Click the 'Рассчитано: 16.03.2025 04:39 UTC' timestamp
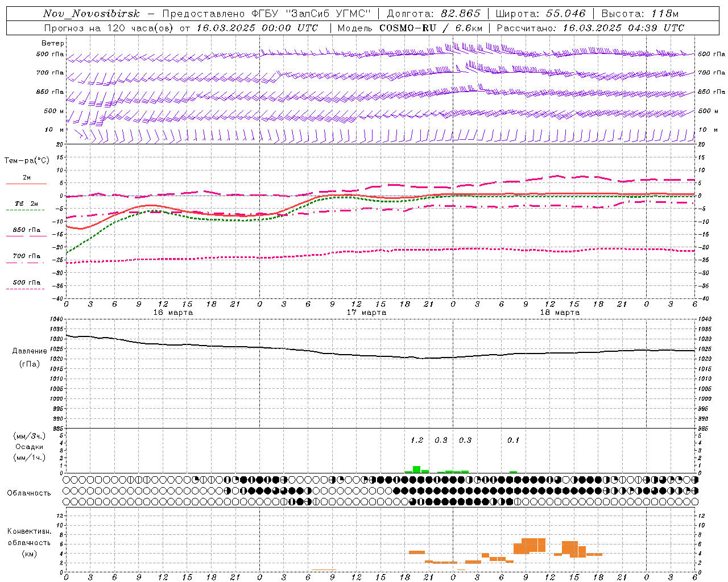Image resolution: width=728 pixels, height=582 pixels. point(590,28)
